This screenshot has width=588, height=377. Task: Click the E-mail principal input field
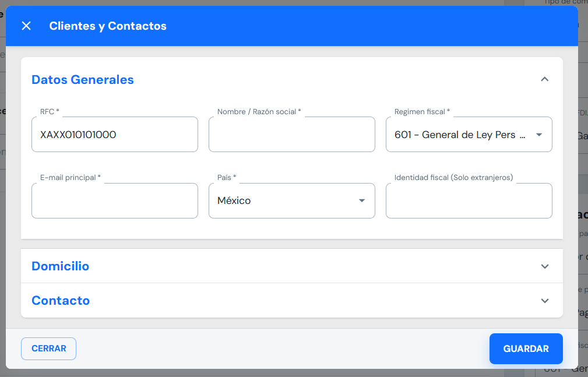[114, 201]
